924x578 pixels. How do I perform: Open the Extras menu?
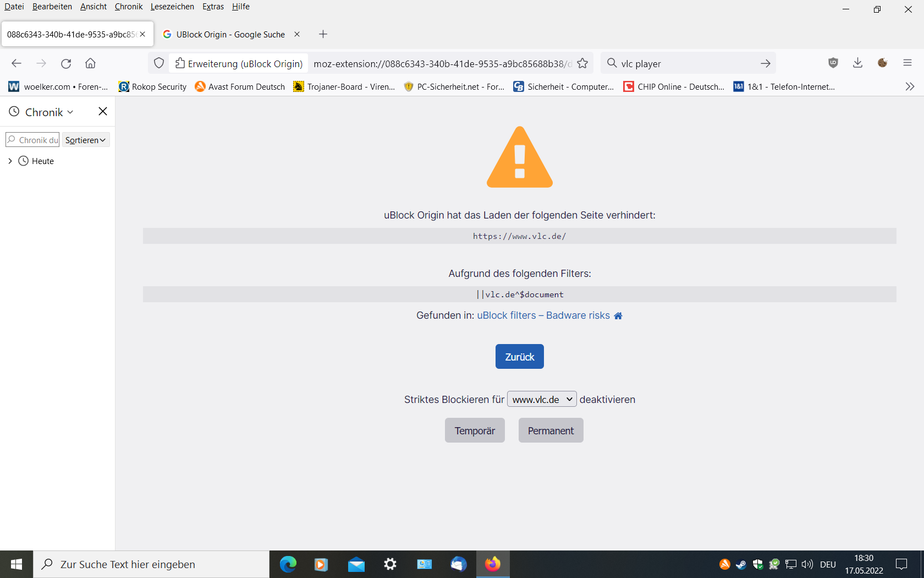213,7
